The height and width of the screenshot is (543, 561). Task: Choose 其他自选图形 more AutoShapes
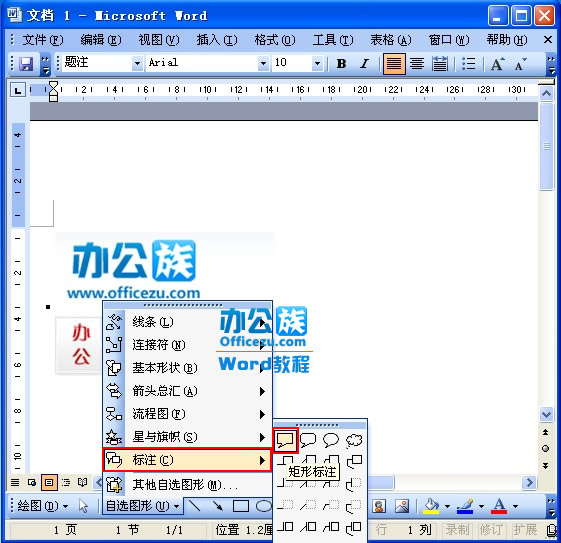click(187, 485)
